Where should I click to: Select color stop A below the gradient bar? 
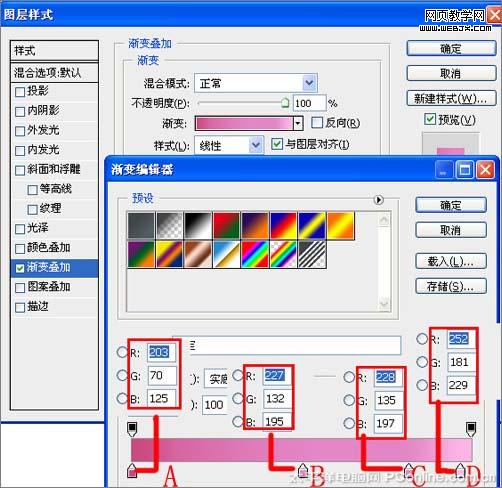pos(132,470)
